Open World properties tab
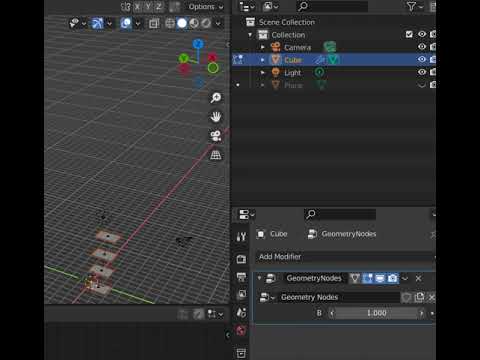480x360 pixels. (241, 331)
